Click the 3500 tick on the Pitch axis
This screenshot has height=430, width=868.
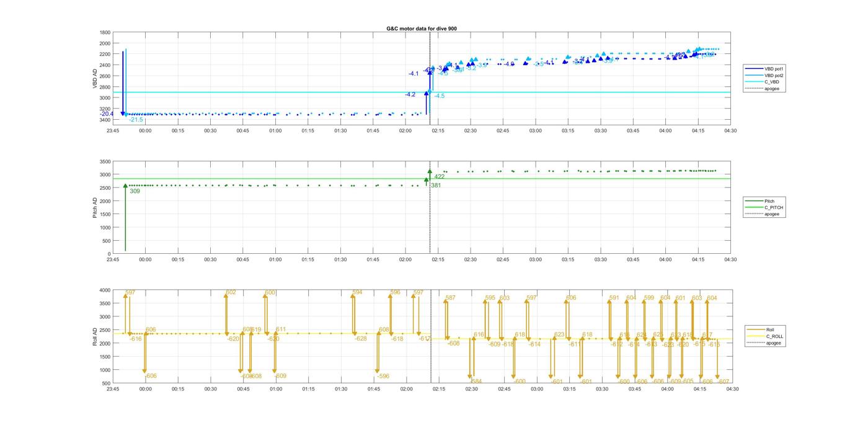pos(105,161)
